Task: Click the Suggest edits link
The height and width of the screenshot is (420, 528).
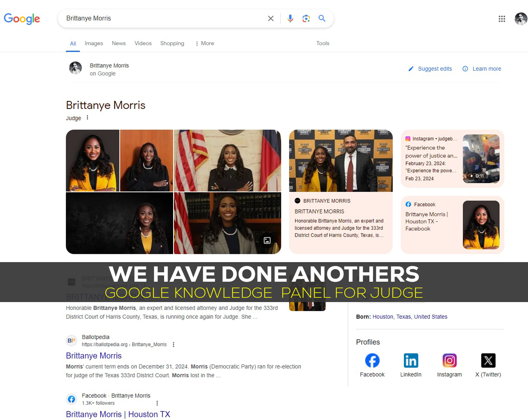Action: tap(430, 69)
